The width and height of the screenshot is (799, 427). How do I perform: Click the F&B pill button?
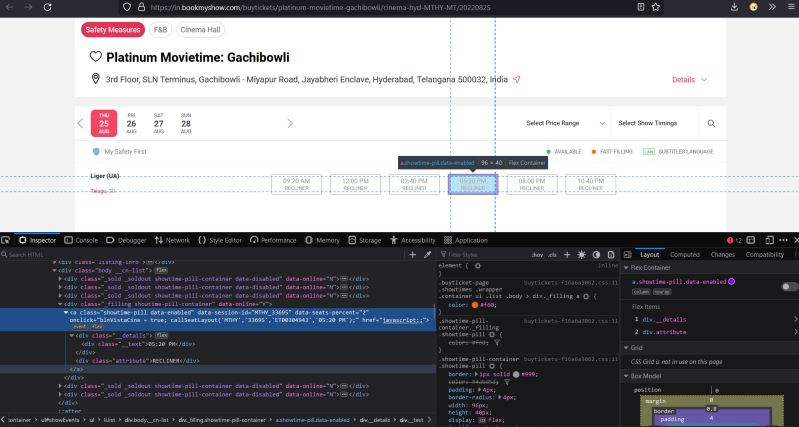coord(160,30)
